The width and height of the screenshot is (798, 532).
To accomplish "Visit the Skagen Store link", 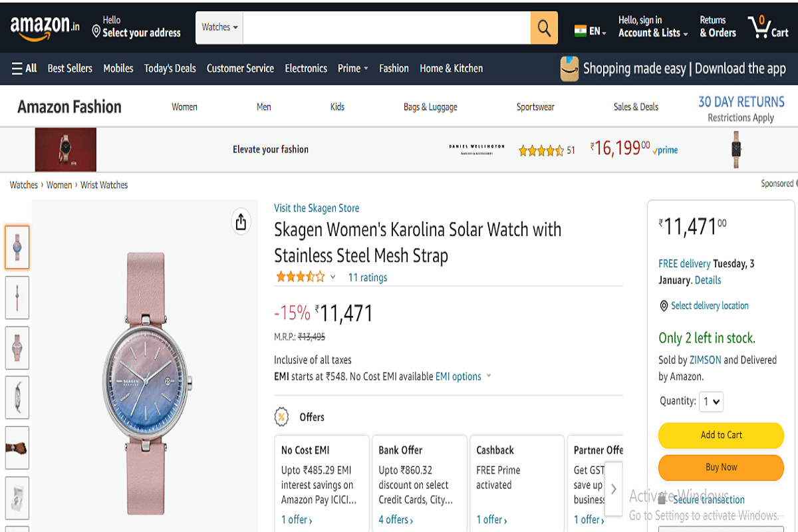I will (317, 207).
